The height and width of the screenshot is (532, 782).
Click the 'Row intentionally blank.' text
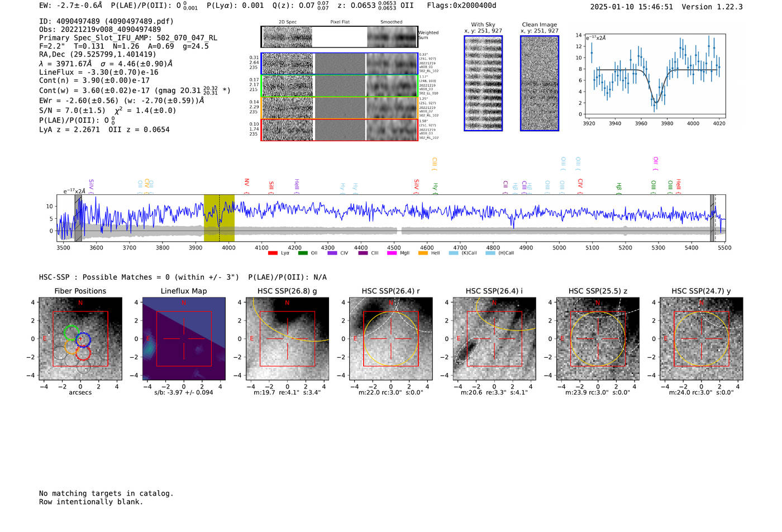coord(91,502)
